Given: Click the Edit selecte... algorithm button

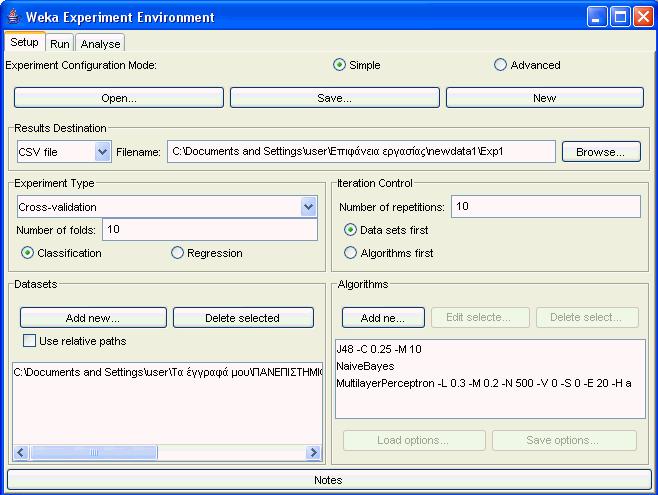Looking at the screenshot, I should [x=480, y=317].
